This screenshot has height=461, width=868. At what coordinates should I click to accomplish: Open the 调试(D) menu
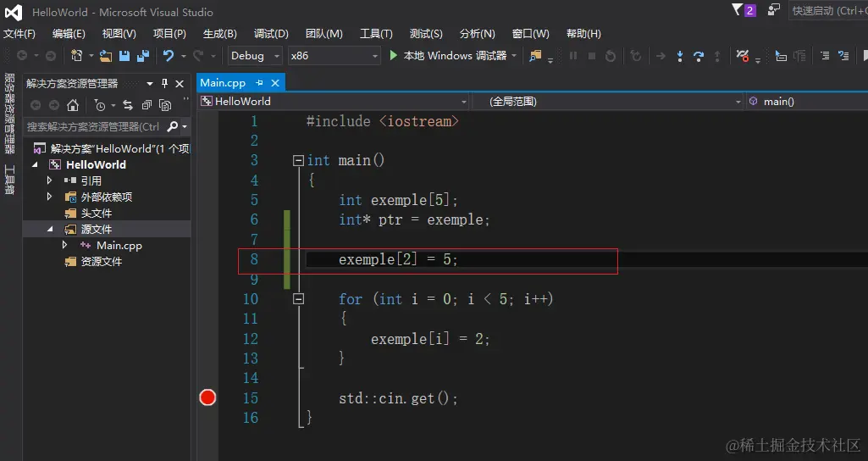[271, 34]
